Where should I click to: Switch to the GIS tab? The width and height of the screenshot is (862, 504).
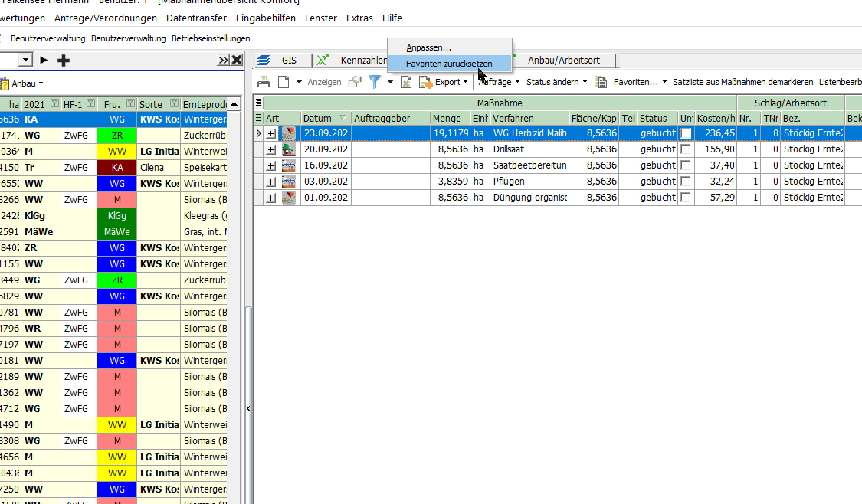[x=284, y=61]
